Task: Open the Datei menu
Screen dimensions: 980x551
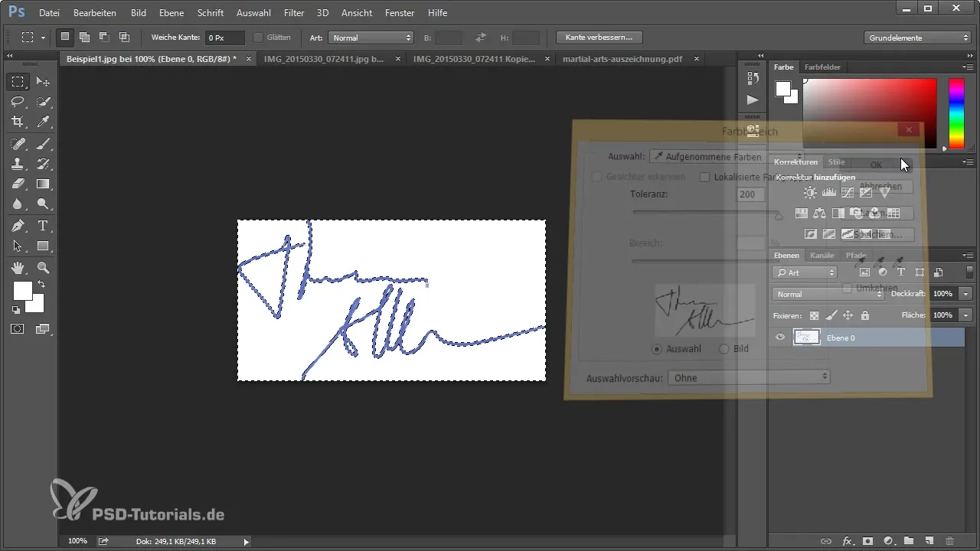Action: point(49,13)
